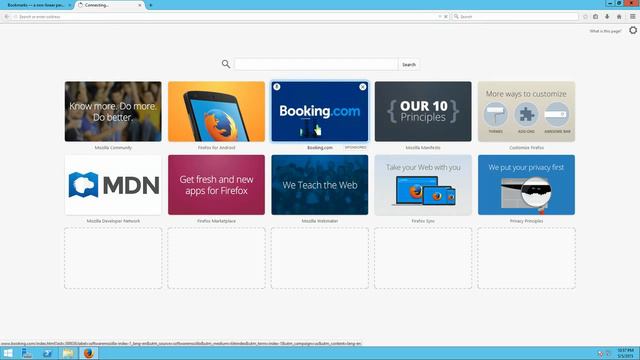Open the Mozilla Manifesto tile
The width and height of the screenshot is (640, 360).
[x=423, y=111]
